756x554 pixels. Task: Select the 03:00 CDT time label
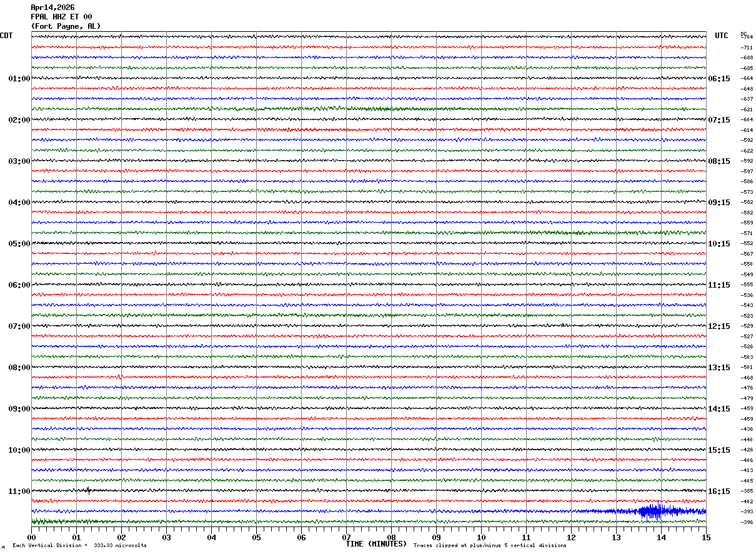coord(19,161)
